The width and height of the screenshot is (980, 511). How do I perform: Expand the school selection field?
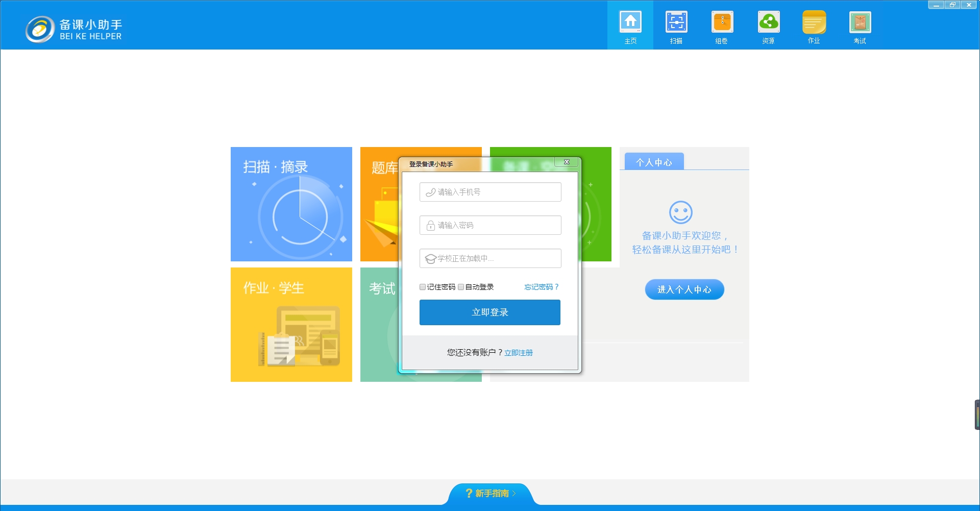click(x=490, y=258)
